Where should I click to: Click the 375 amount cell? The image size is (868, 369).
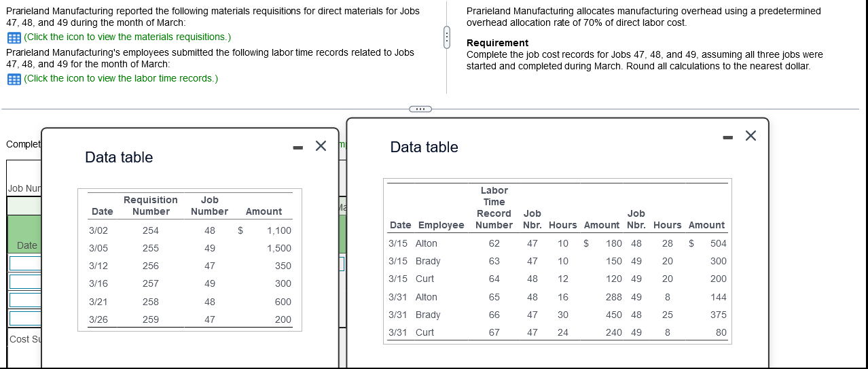pos(719,315)
